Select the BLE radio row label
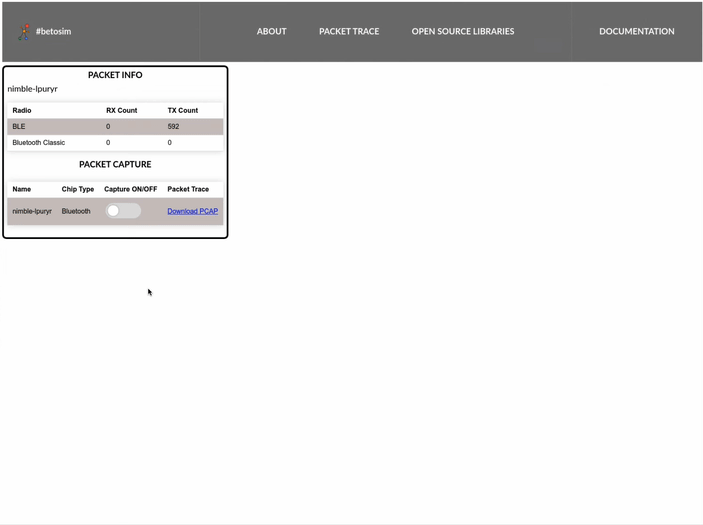This screenshot has width=703, height=525. (19, 126)
